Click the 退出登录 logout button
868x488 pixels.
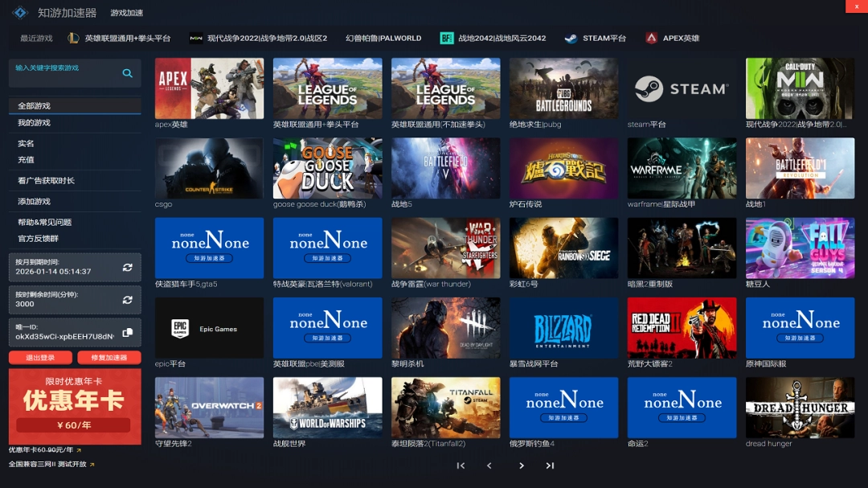coord(40,358)
